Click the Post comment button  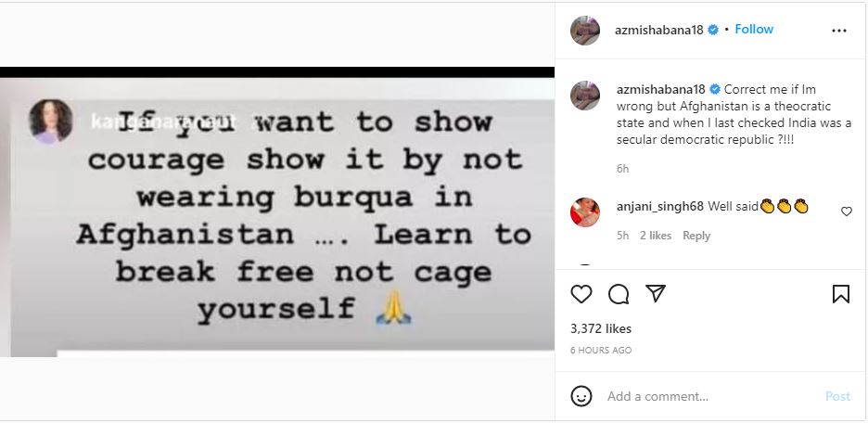click(837, 396)
